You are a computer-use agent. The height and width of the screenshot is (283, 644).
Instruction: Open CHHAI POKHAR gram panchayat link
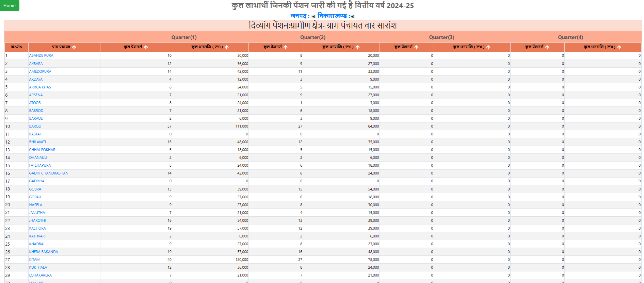[42, 150]
